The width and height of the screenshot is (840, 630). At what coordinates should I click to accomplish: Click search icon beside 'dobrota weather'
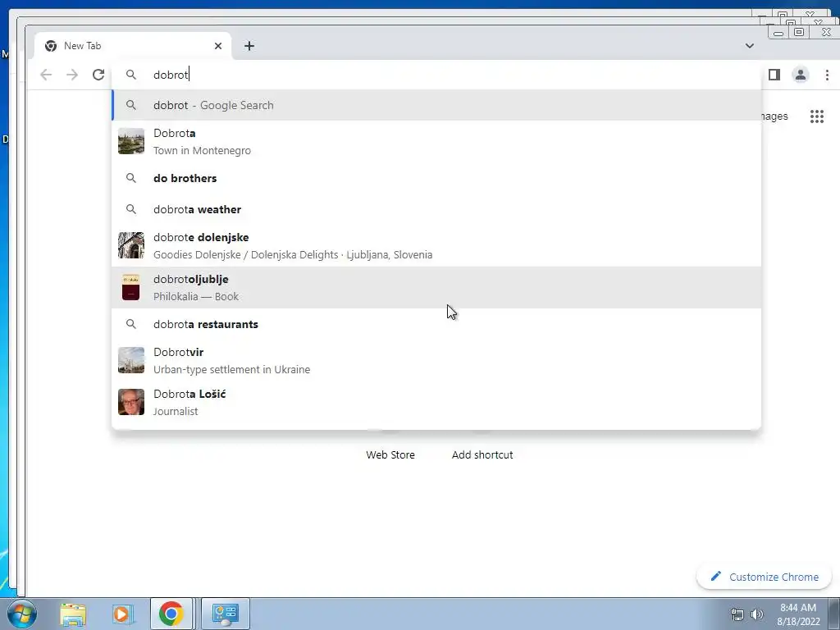point(130,209)
